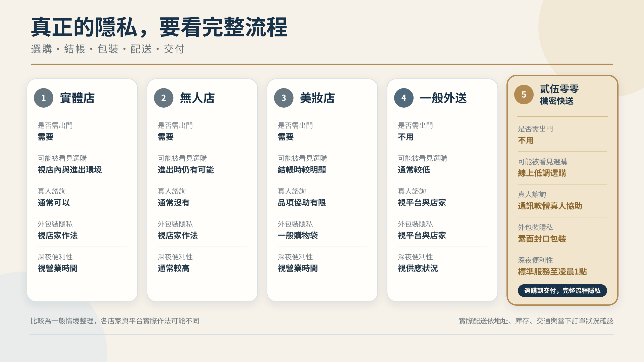
Task: Click the value 通常可以
Action: point(54,203)
